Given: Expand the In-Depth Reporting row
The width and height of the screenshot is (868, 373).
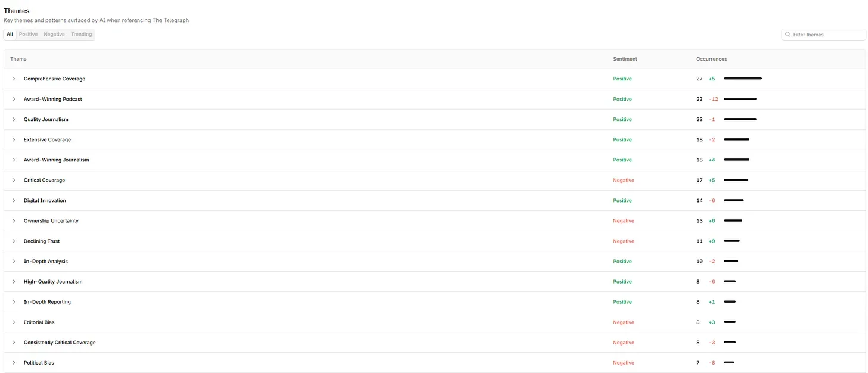Looking at the screenshot, I should pyautogui.click(x=14, y=301).
